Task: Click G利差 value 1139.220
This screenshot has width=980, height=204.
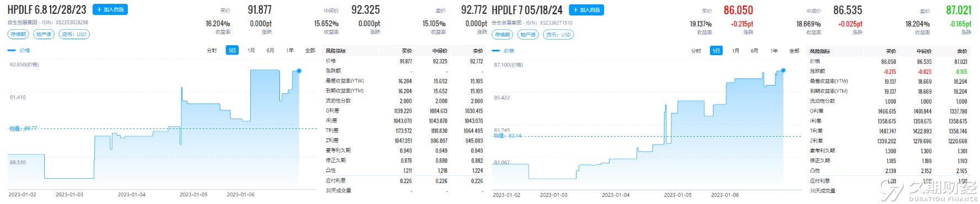Action: (403, 111)
